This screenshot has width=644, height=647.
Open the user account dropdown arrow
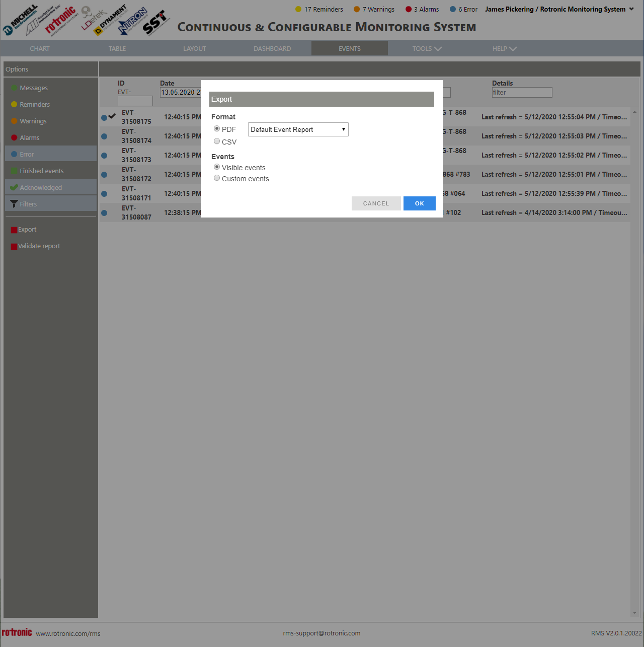(631, 9)
